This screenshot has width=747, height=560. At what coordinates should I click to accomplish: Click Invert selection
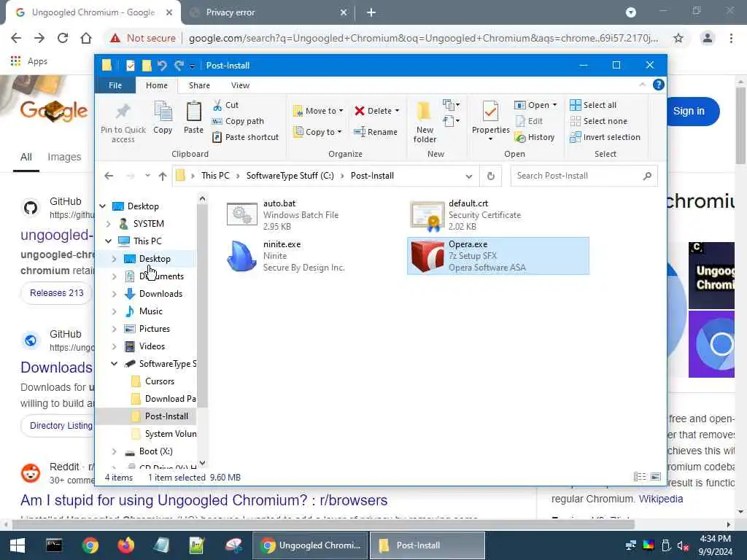point(605,137)
